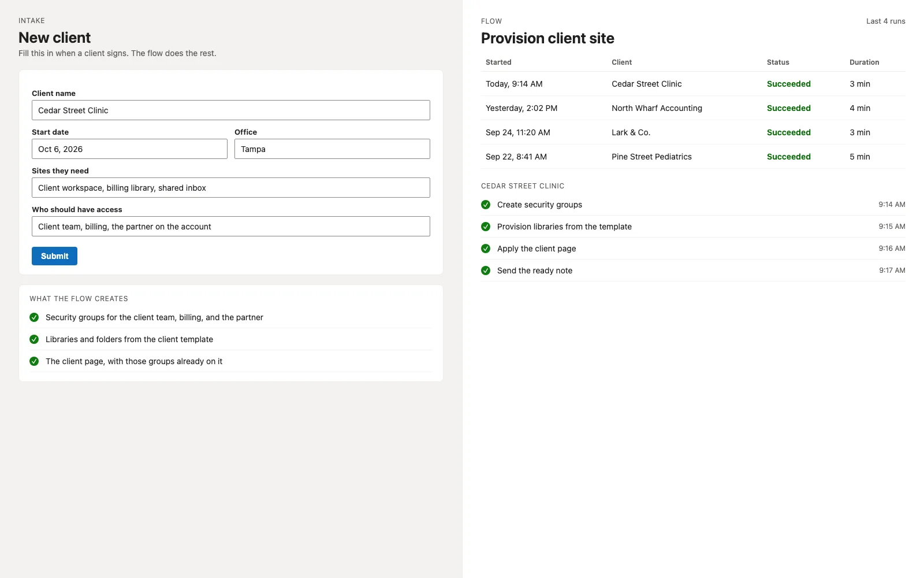The width and height of the screenshot is (924, 578).
Task: Click the Started column header
Action: 498,62
